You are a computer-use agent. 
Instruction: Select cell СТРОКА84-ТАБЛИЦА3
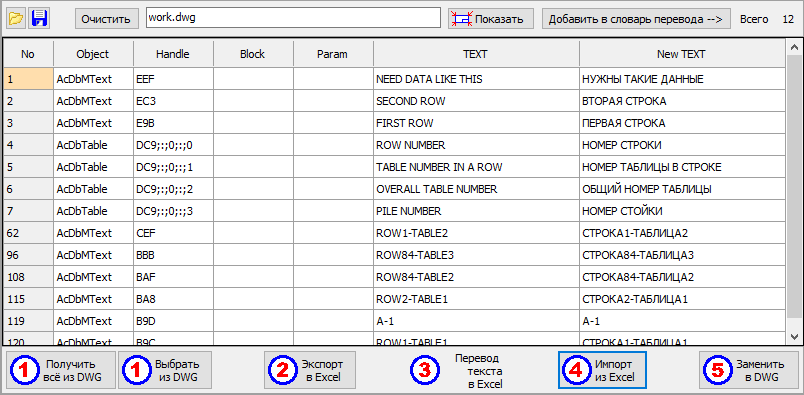(682, 255)
